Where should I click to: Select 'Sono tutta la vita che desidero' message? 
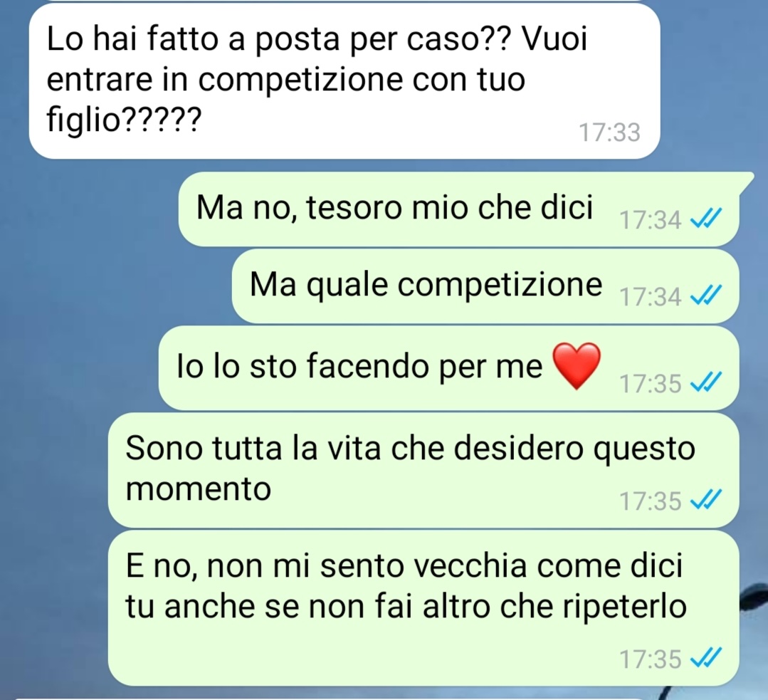pyautogui.click(x=424, y=470)
